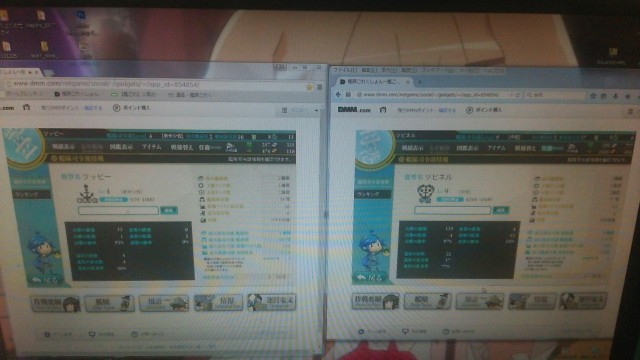Click back arrow in right Firefox window
The width and height of the screenshot is (640, 360).
(338, 94)
